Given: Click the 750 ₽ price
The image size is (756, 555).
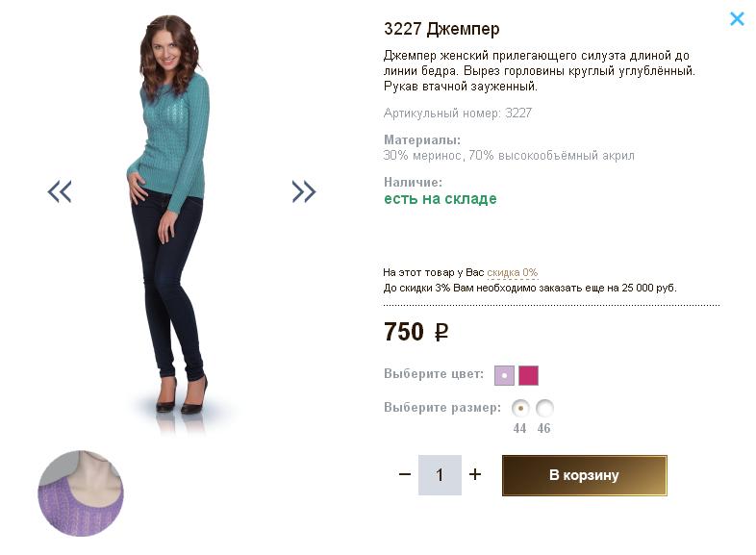Looking at the screenshot, I should point(416,332).
